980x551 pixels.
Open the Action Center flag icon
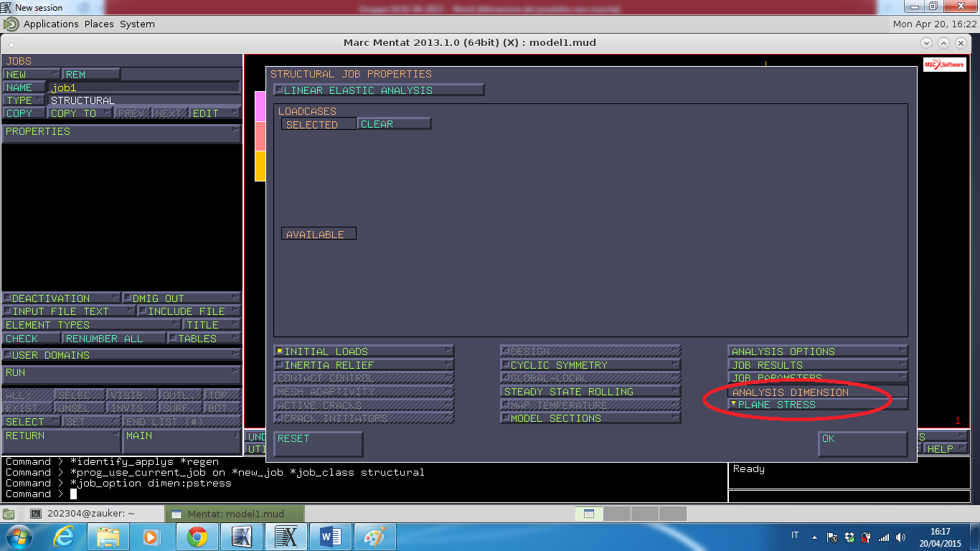831,537
